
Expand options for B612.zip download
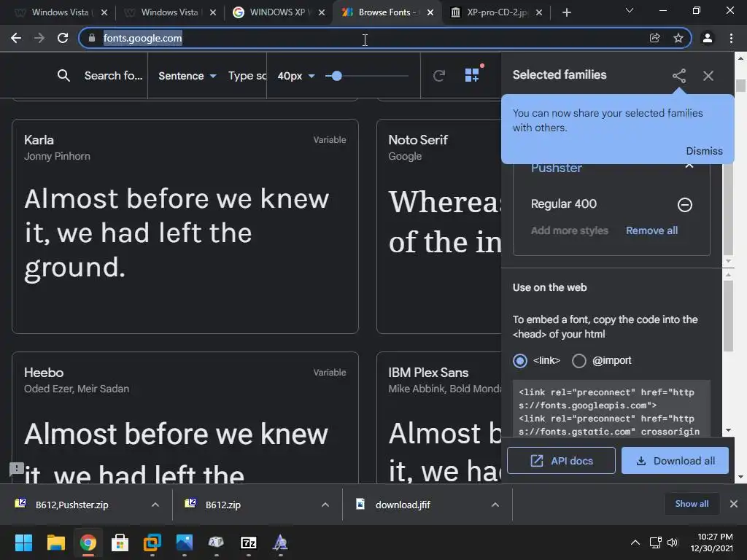[325, 505]
